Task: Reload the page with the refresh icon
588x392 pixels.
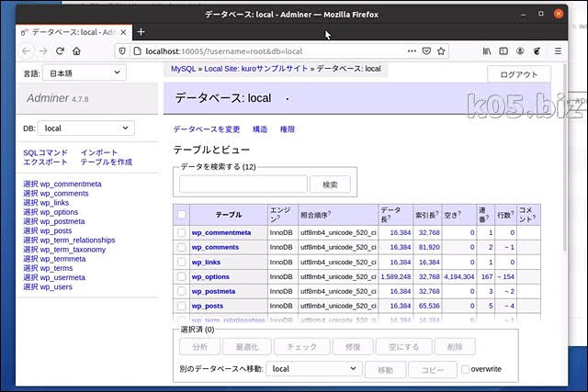Action: pyautogui.click(x=60, y=51)
